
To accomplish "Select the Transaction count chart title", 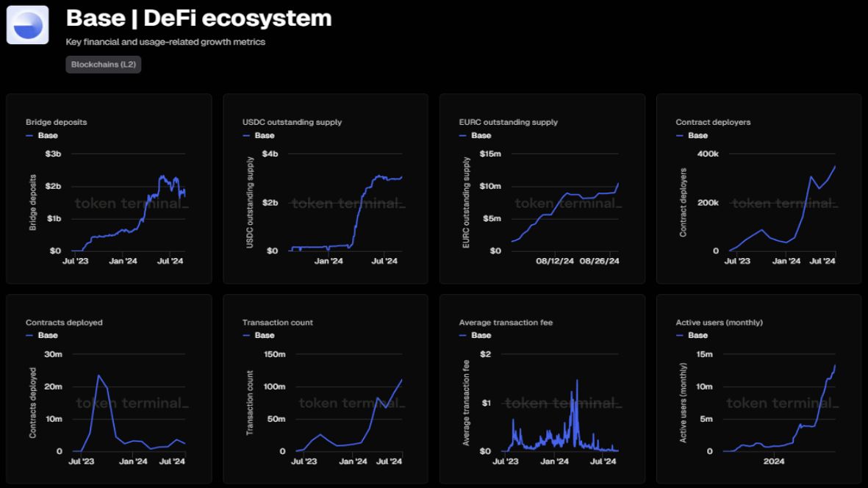I will point(277,322).
